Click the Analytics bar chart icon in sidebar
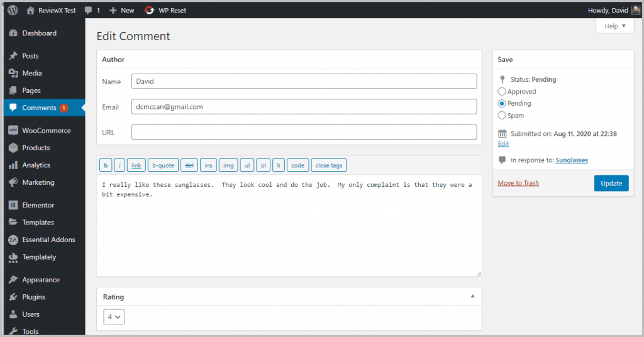This screenshot has width=644, height=337. 13,165
